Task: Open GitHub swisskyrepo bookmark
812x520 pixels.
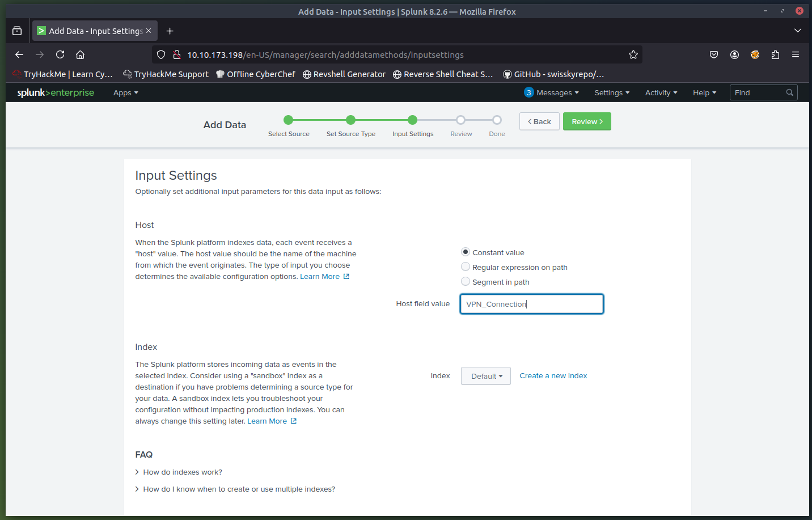Action: click(553, 74)
